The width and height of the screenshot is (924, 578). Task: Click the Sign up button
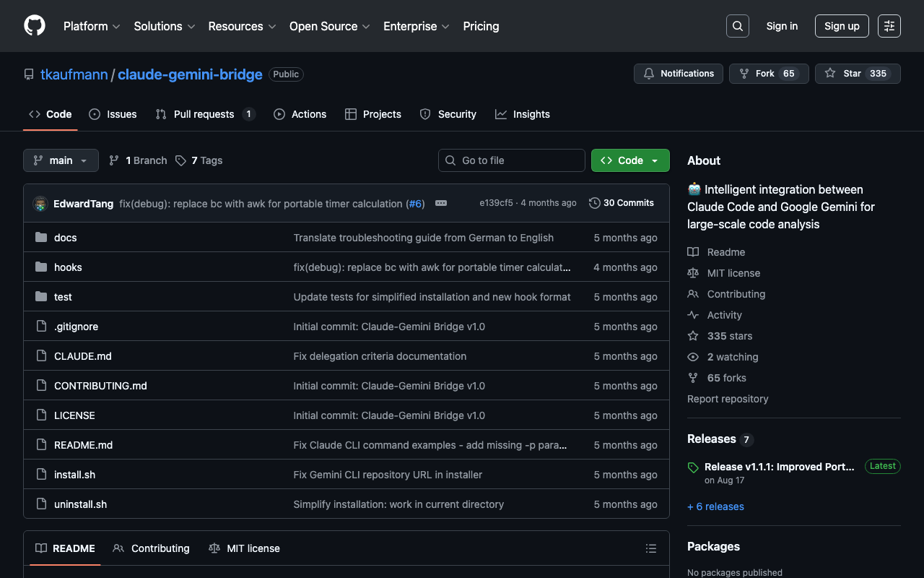pyautogui.click(x=842, y=26)
